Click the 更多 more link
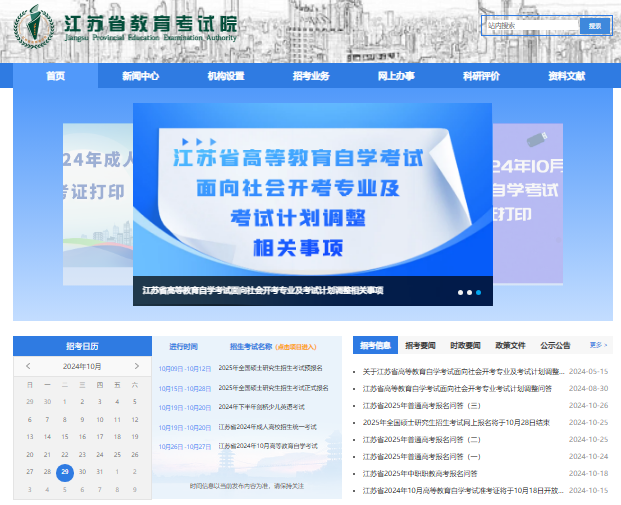The image size is (621, 505). 598,345
